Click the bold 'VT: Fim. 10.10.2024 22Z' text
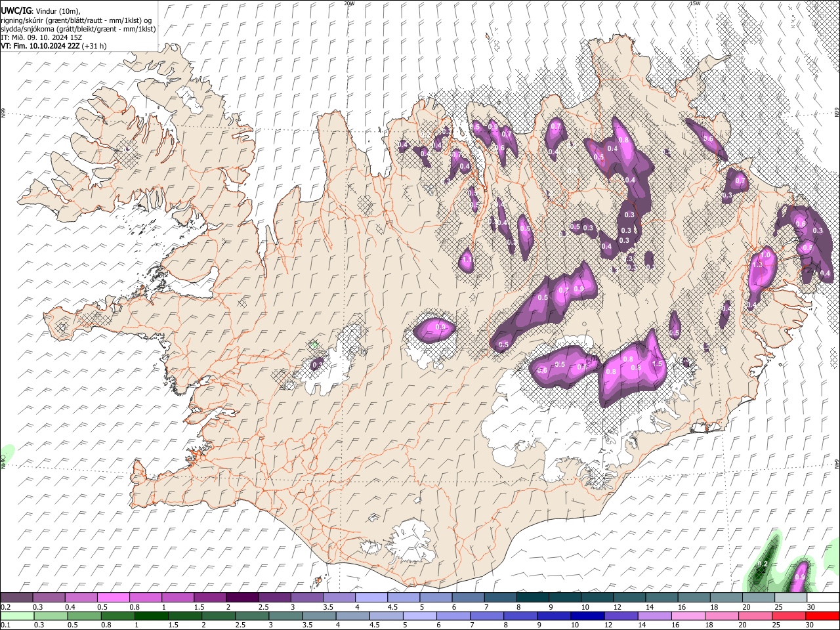Screen dimensions: 840x630 40,46
